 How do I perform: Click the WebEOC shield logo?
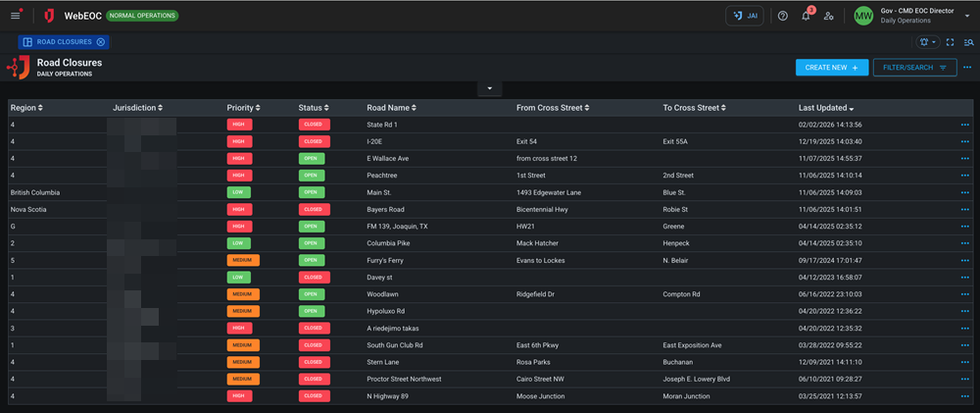[x=49, y=16]
